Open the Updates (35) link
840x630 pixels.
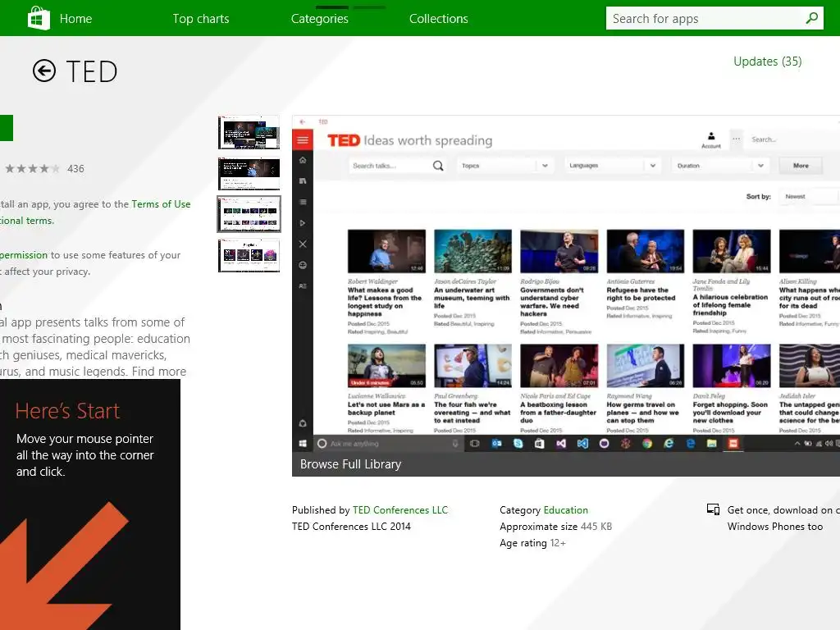pyautogui.click(x=768, y=62)
